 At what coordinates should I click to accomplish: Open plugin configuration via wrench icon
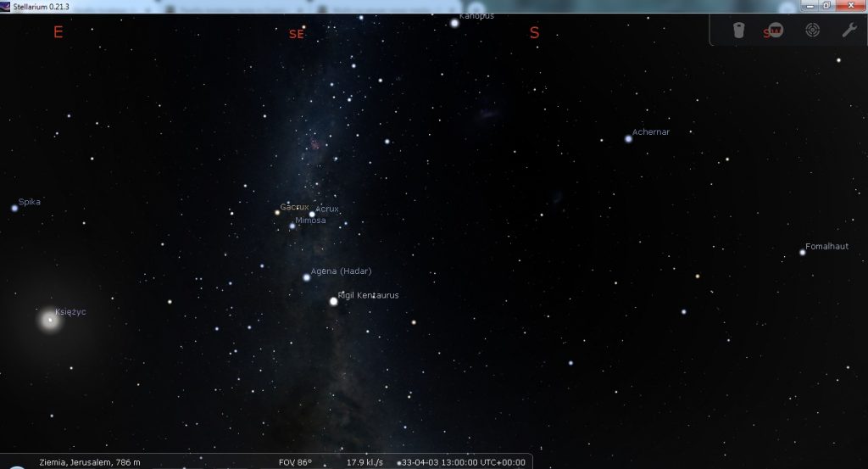849,30
